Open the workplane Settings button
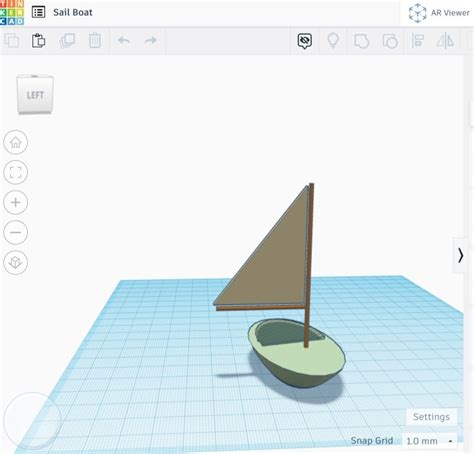 tap(431, 417)
